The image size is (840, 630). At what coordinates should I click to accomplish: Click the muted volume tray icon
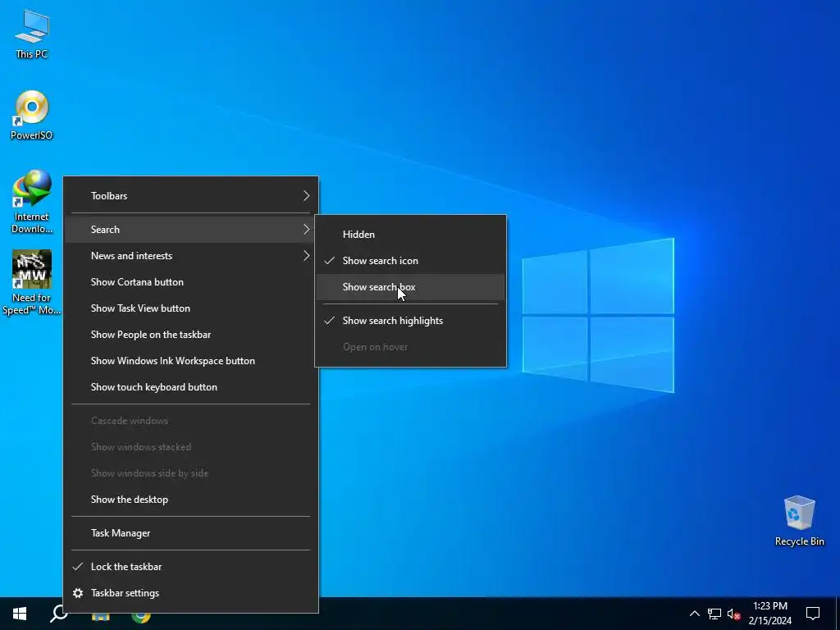734,614
